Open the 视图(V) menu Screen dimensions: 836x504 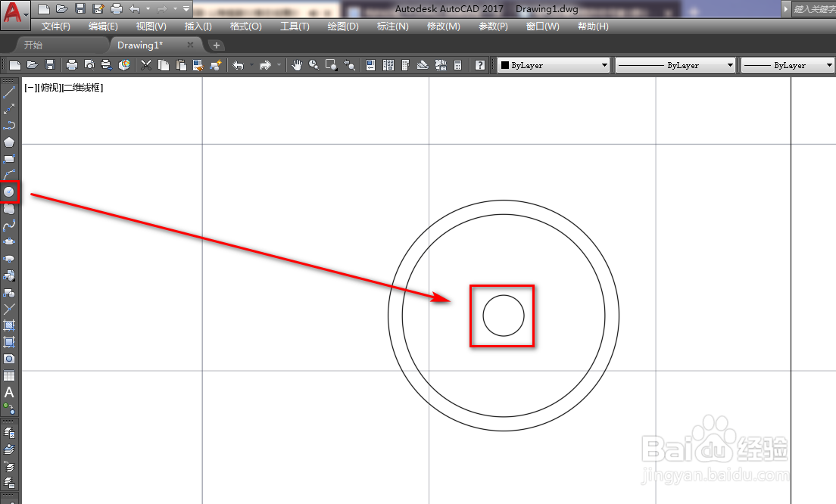point(151,26)
